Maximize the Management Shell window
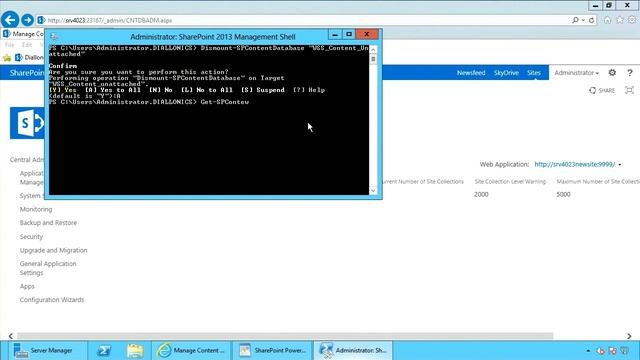 tap(349, 34)
